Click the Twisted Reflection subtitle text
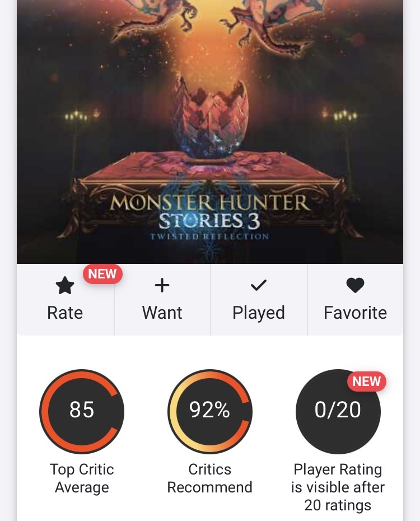Image resolution: width=420 pixels, height=521 pixels. click(x=209, y=236)
